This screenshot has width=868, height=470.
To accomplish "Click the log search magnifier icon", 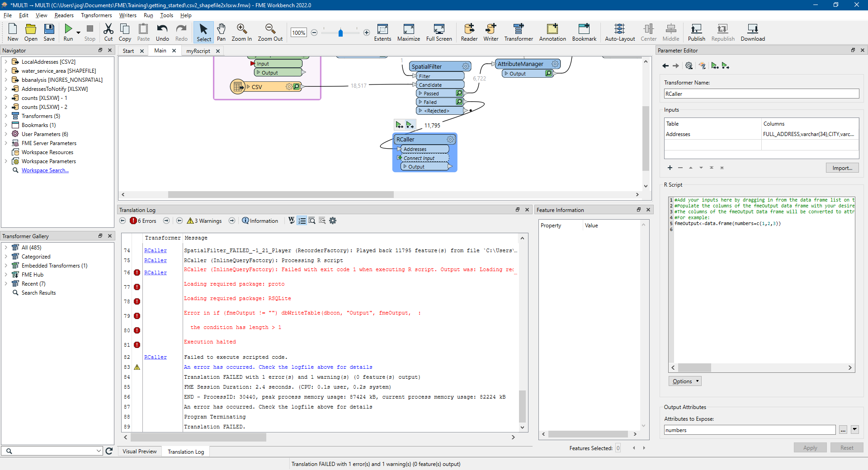I will [x=312, y=221].
